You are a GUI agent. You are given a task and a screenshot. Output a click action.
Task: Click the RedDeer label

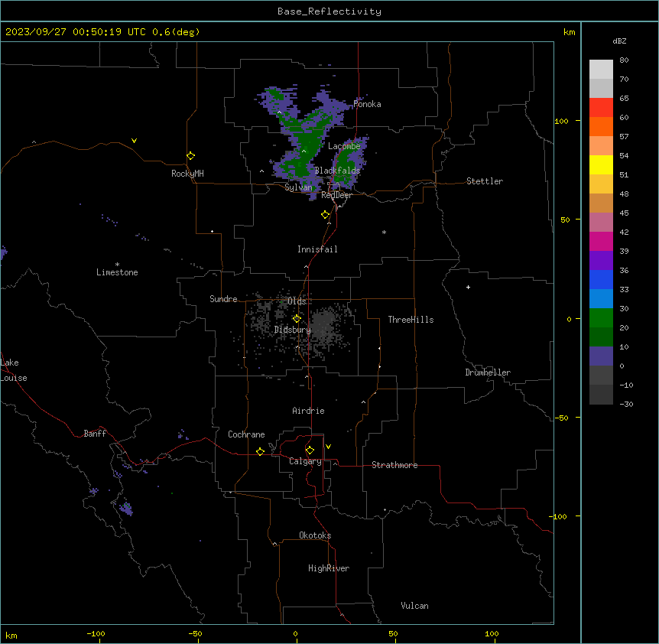pyautogui.click(x=336, y=195)
